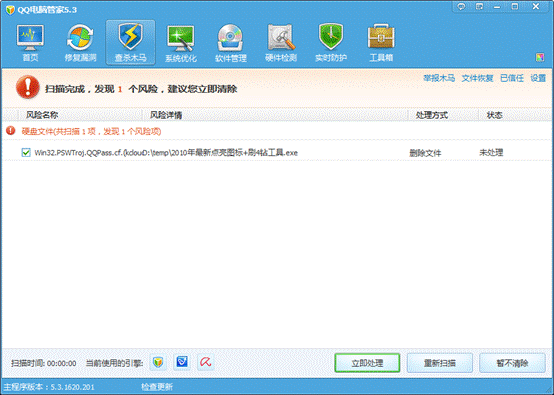Select the 2010年最新点亮图标 exe file row
The width and height of the screenshot is (554, 395).
pyautogui.click(x=277, y=153)
